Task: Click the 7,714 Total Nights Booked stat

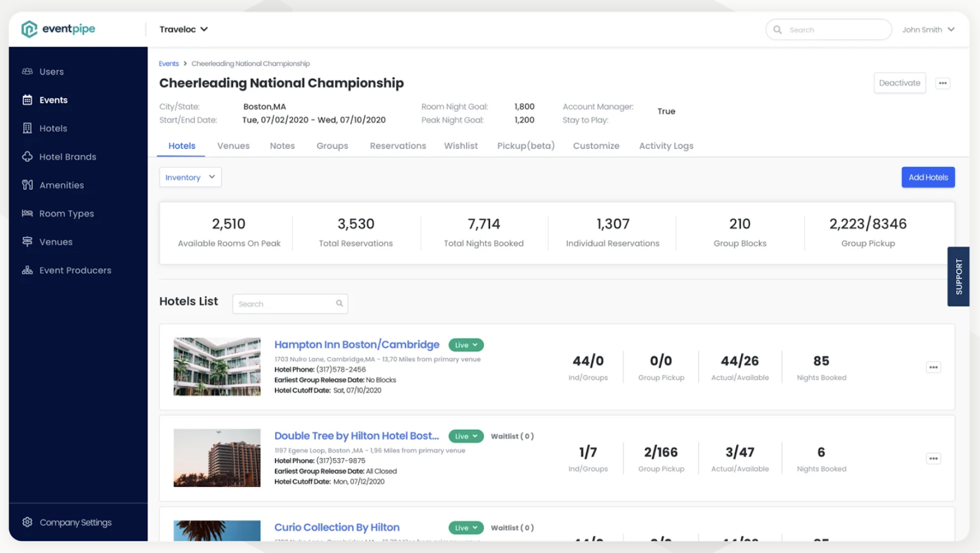Action: tap(484, 233)
